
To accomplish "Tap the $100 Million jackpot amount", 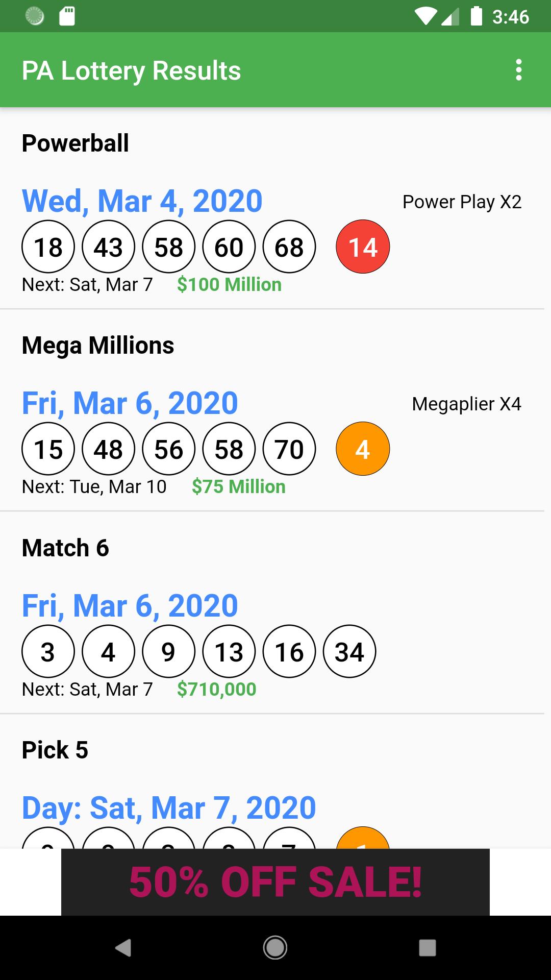I will 229,284.
